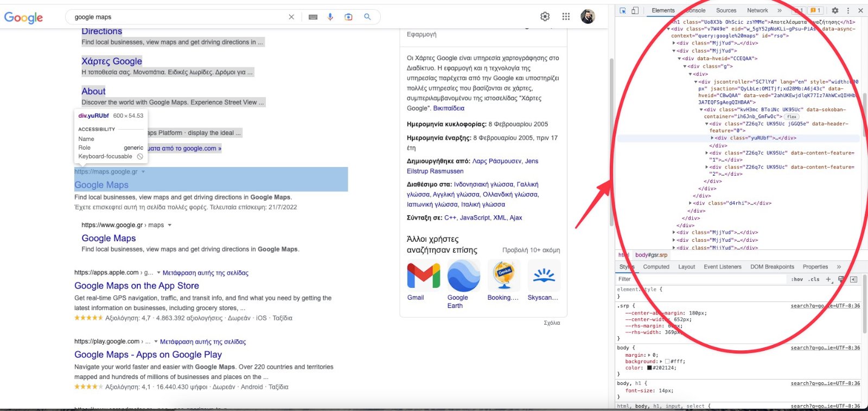Click the Λαρς Ράσμουσεν creator link
Viewport: 868px width, 411px height.
pyautogui.click(x=497, y=161)
